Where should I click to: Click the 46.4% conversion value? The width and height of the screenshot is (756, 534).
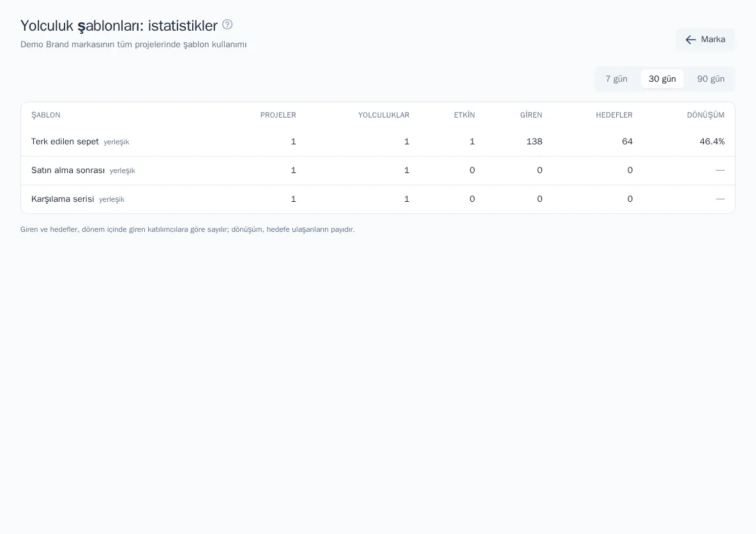[x=712, y=141]
